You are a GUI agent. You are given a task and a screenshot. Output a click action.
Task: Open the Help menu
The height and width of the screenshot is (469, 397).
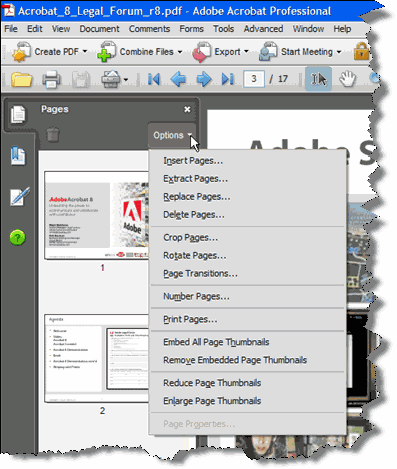pyautogui.click(x=342, y=29)
